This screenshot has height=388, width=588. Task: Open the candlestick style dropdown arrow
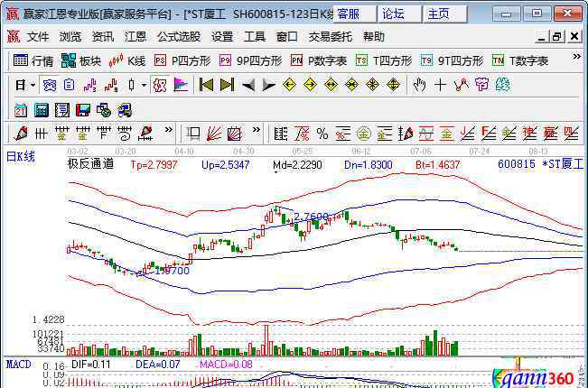(144, 86)
